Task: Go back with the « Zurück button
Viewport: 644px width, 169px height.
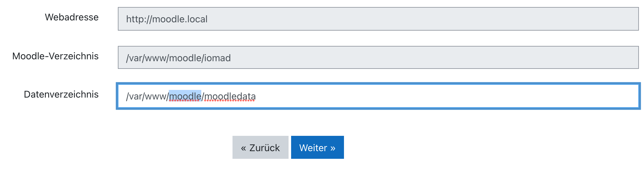Action: (x=260, y=148)
